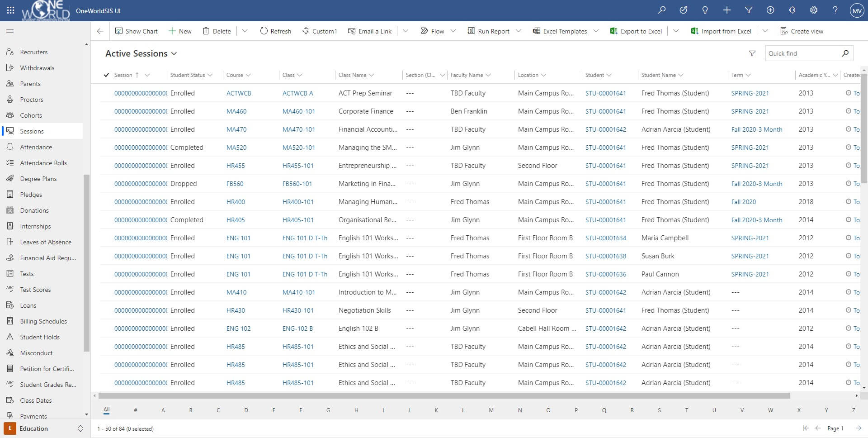Image resolution: width=868 pixels, height=438 pixels.
Task: Go to previous page arrow
Action: 818,428
